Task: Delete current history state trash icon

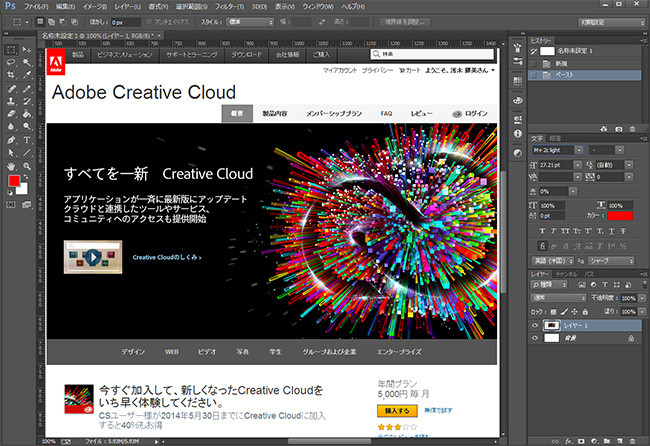Action: [x=632, y=129]
